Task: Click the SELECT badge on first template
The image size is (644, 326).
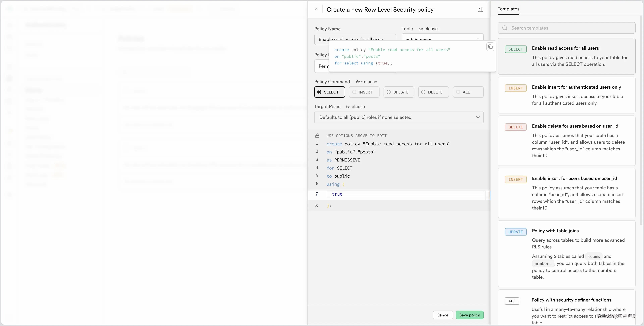Action: (515, 49)
